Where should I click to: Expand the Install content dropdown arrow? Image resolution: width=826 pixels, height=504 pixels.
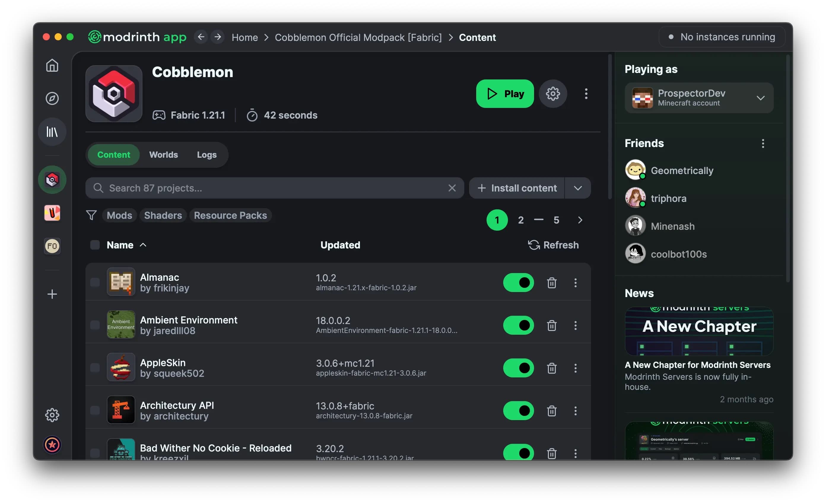click(x=578, y=188)
